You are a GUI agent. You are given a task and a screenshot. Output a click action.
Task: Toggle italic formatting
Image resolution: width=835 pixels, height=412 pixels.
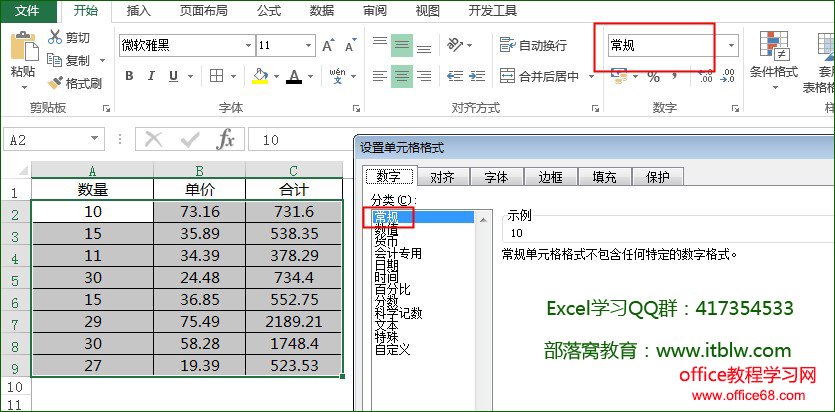point(151,76)
